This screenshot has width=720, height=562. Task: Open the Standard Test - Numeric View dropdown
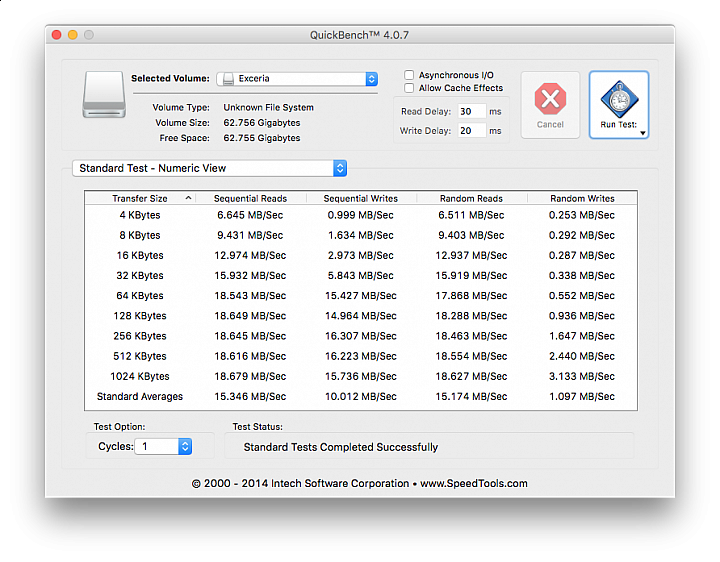pos(209,168)
